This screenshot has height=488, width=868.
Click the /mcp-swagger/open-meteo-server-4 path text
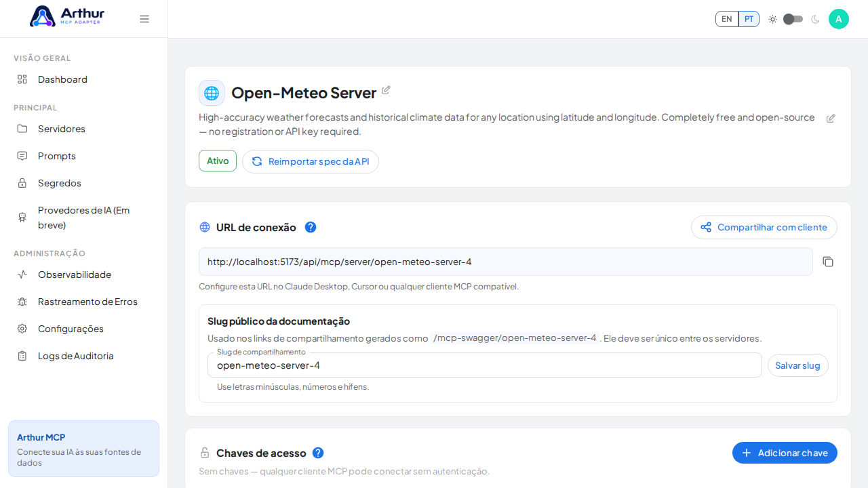[x=515, y=338]
